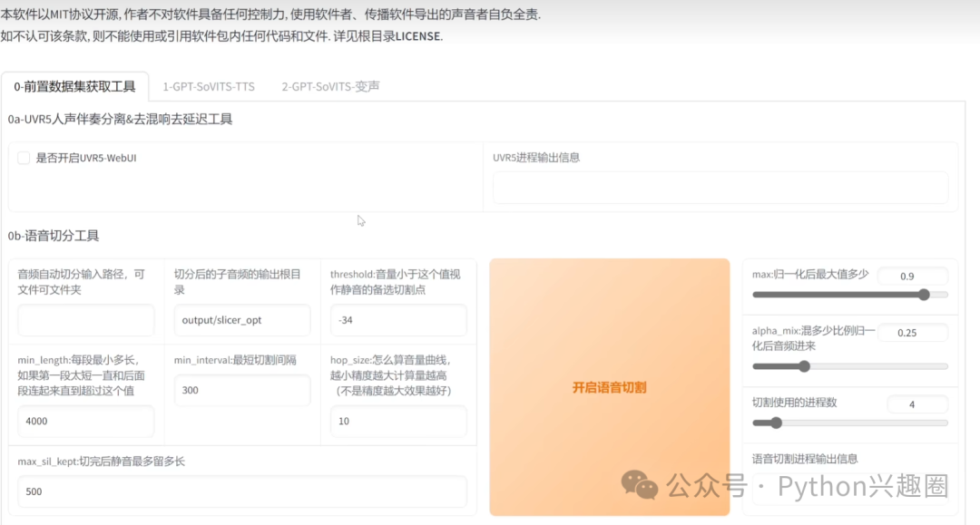
Task: Move the alpha_mix ratio slider
Action: click(x=804, y=366)
